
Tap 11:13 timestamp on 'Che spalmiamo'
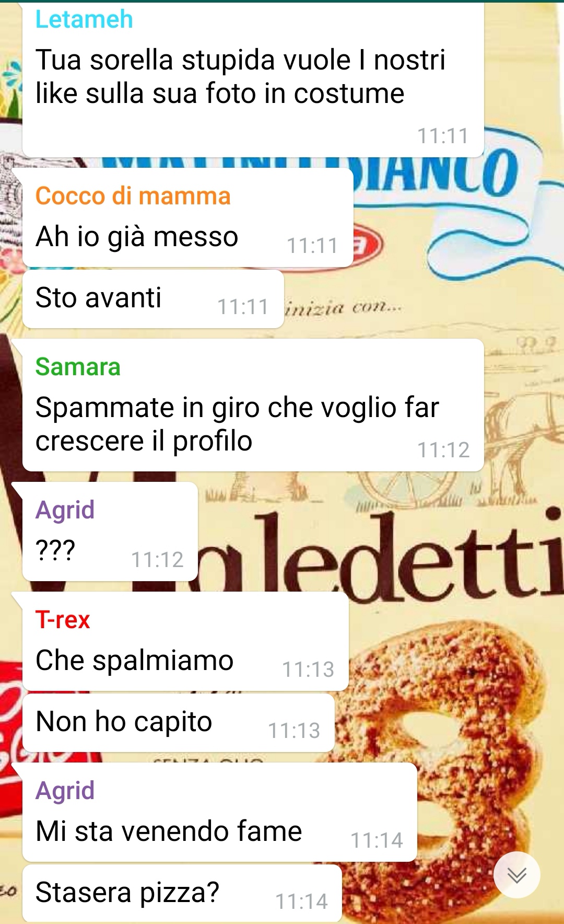(308, 669)
